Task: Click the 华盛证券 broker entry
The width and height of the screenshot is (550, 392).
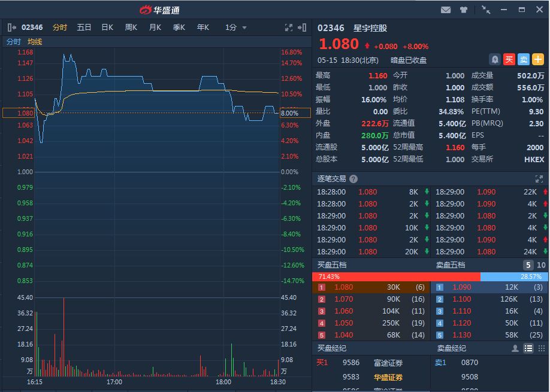Action: point(388,377)
